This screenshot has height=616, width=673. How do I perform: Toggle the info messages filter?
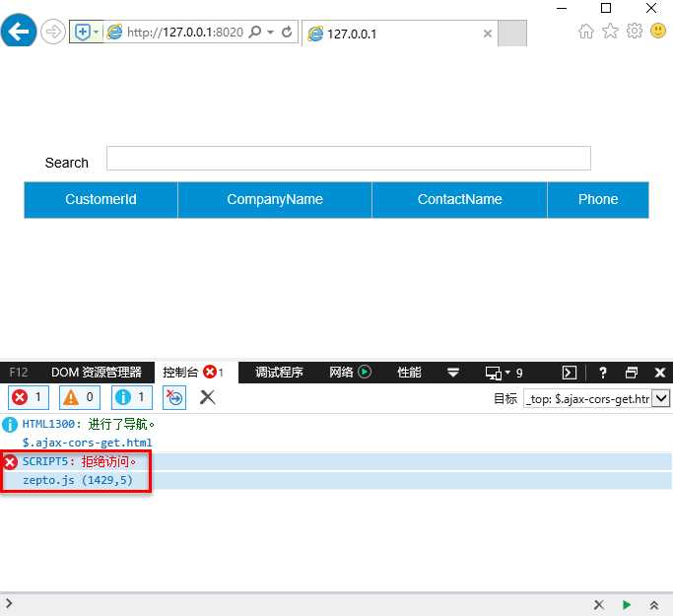(132, 397)
